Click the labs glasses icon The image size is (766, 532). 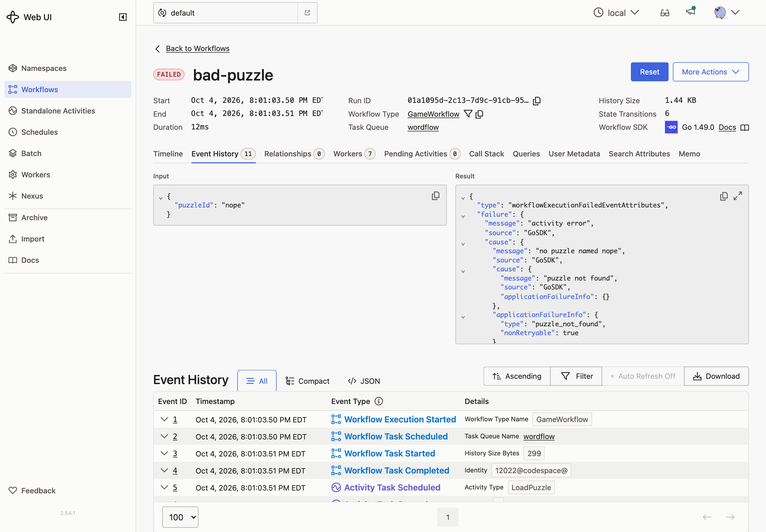(665, 13)
